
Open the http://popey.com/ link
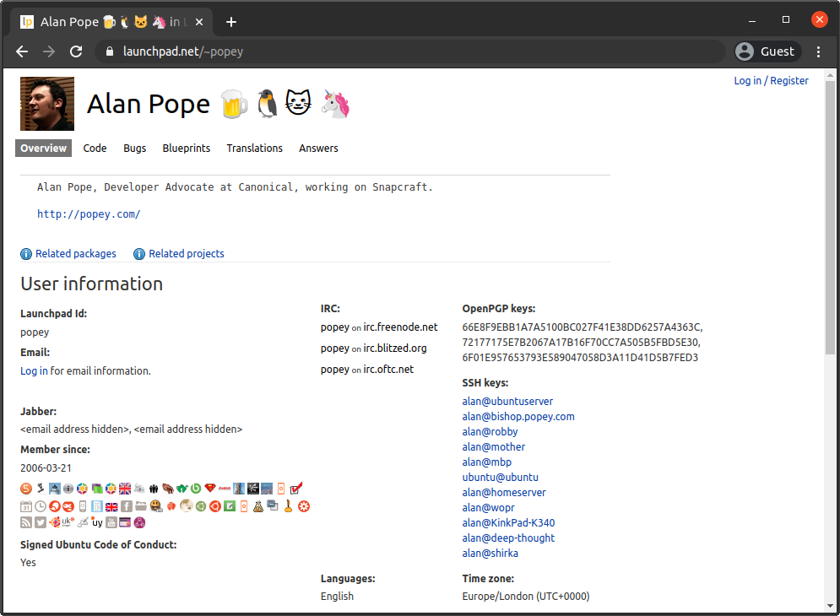(x=89, y=214)
